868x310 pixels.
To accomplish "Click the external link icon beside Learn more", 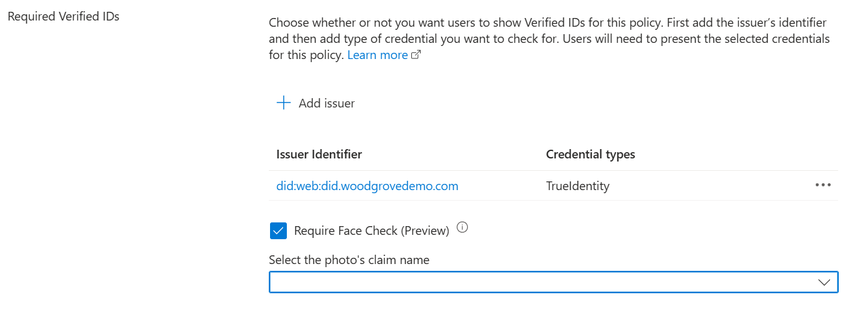I will click(x=416, y=55).
